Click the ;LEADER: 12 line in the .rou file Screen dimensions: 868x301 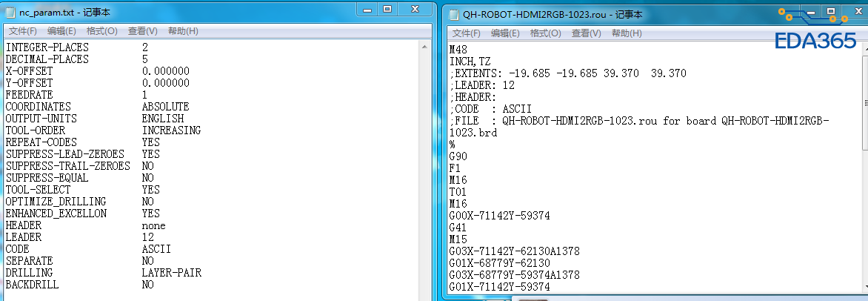pyautogui.click(x=482, y=85)
